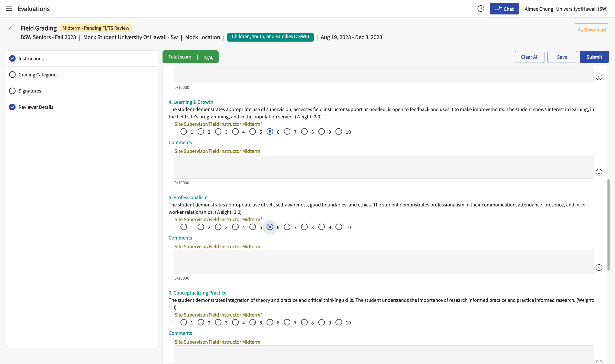The width and height of the screenshot is (615, 364).
Task: Click the info icon beside Learning & Growth comments
Action: point(599,172)
